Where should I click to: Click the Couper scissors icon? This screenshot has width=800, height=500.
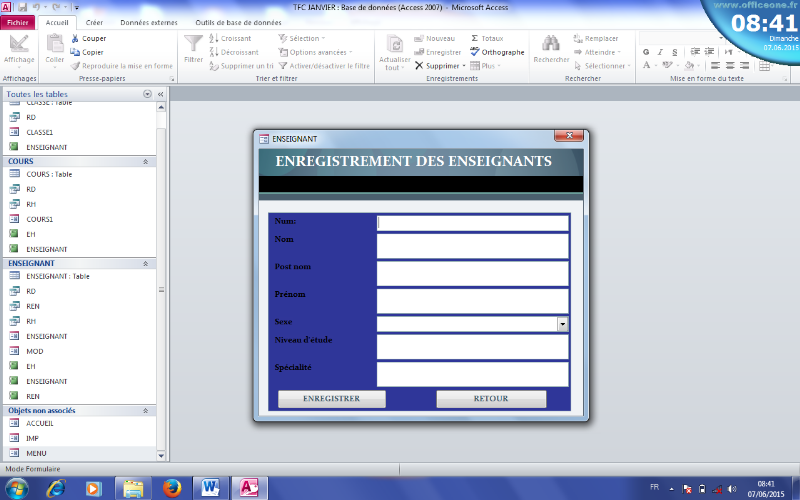pos(75,38)
